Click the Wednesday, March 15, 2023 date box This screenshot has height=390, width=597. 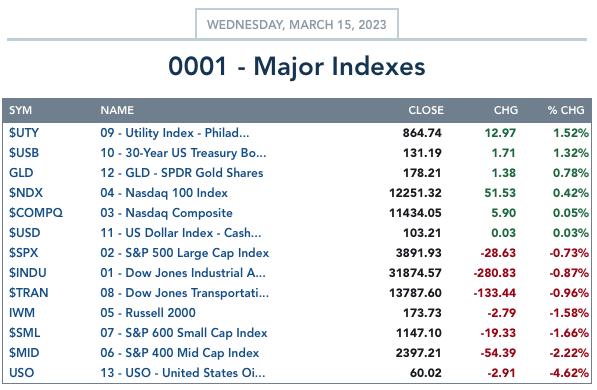297,24
